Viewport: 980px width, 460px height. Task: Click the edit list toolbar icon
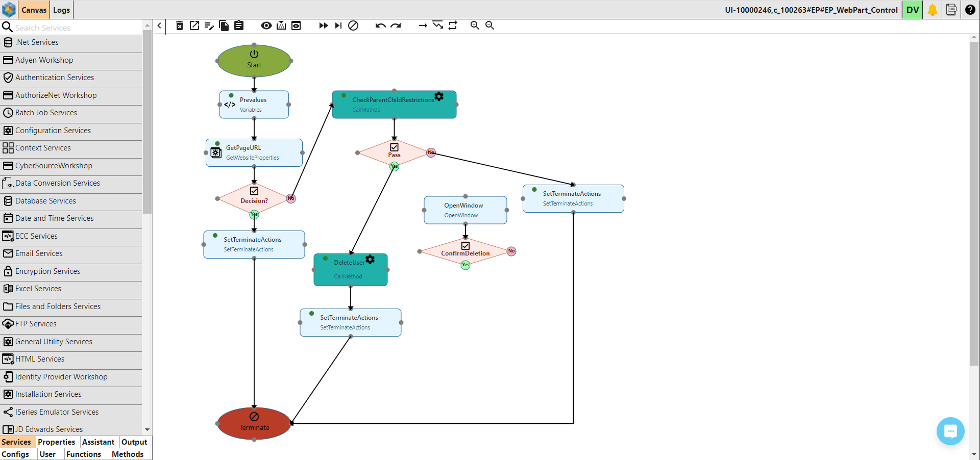(209, 25)
